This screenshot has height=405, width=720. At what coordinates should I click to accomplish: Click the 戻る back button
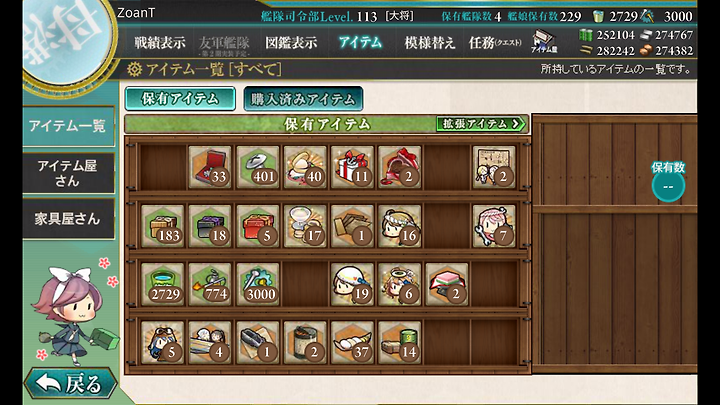pyautogui.click(x=70, y=383)
